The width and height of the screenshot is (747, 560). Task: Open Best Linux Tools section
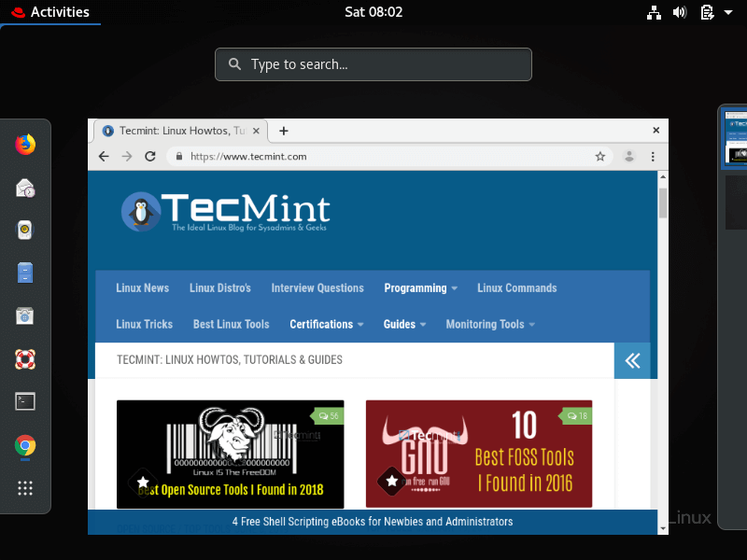[x=231, y=324]
